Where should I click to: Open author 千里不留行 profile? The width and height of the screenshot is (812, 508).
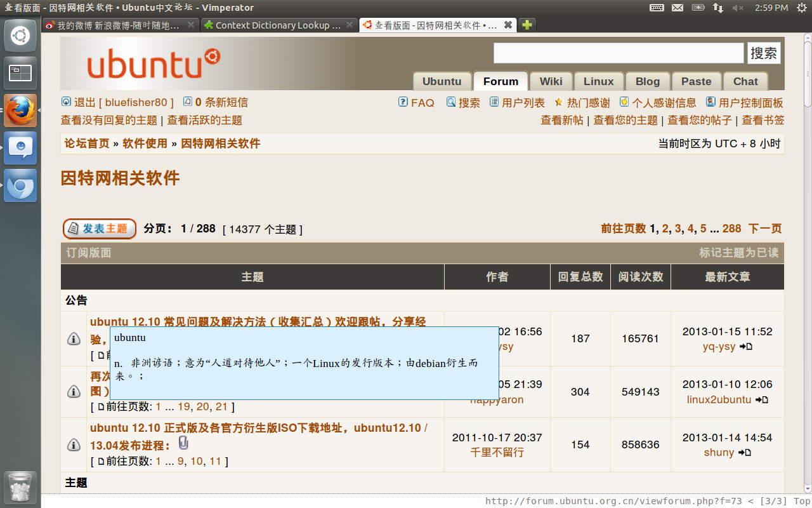(x=497, y=453)
